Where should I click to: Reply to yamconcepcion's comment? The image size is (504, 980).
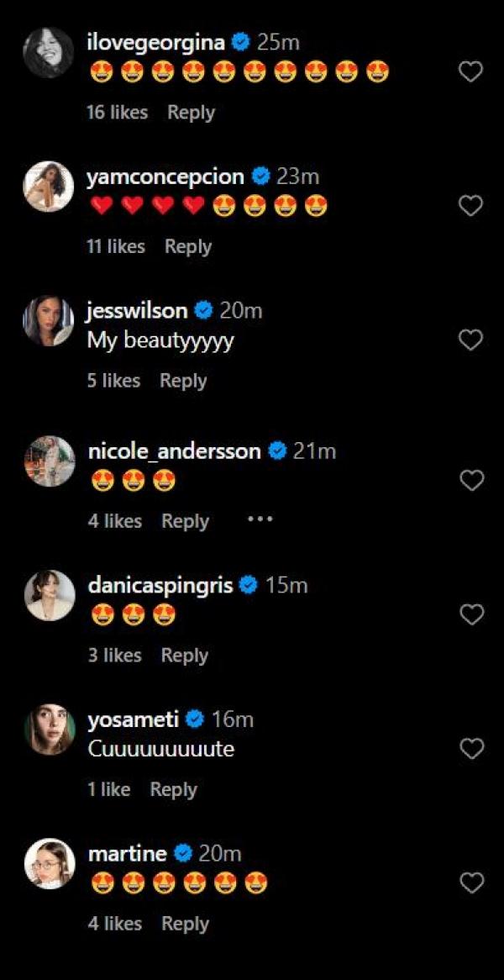[x=188, y=246]
